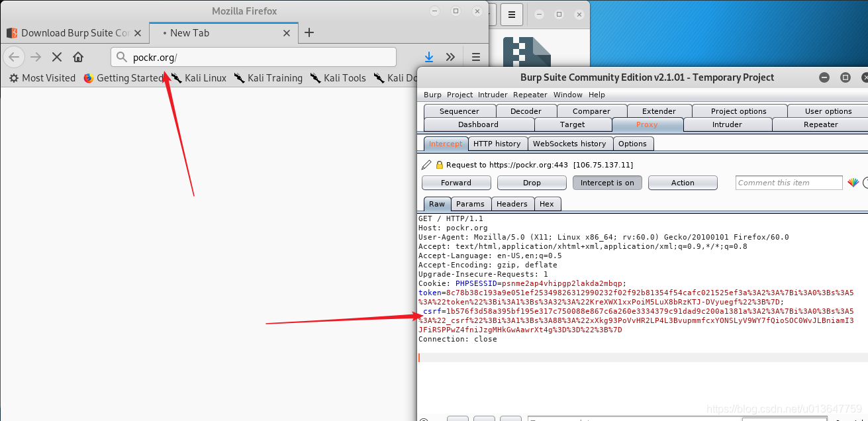Open WebSockets history sub-tab
The image size is (868, 421).
(569, 144)
